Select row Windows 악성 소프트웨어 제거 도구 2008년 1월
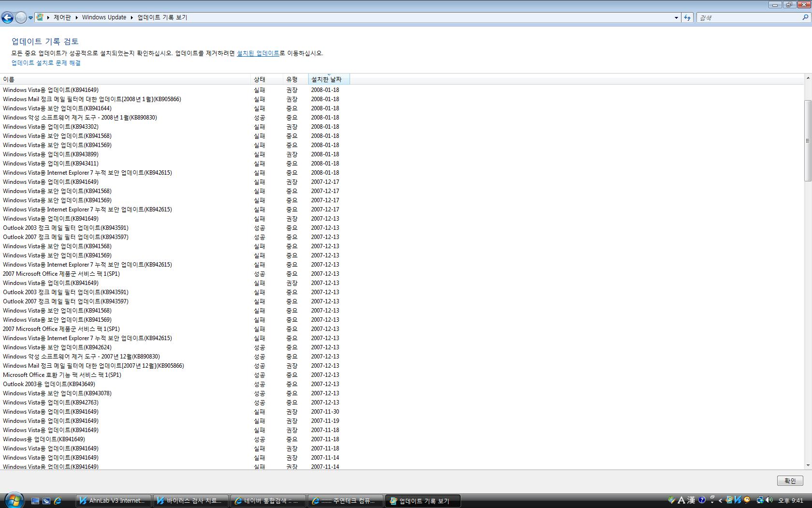812x508 pixels. click(175, 118)
